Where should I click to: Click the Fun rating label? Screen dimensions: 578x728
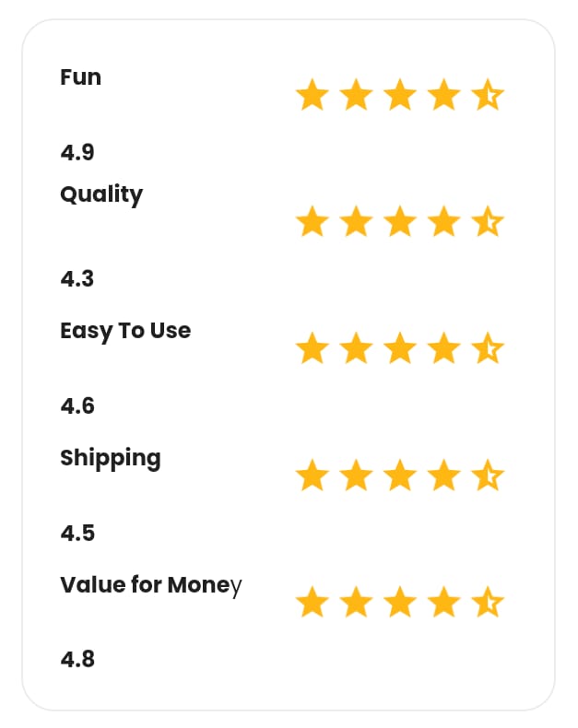(80, 77)
